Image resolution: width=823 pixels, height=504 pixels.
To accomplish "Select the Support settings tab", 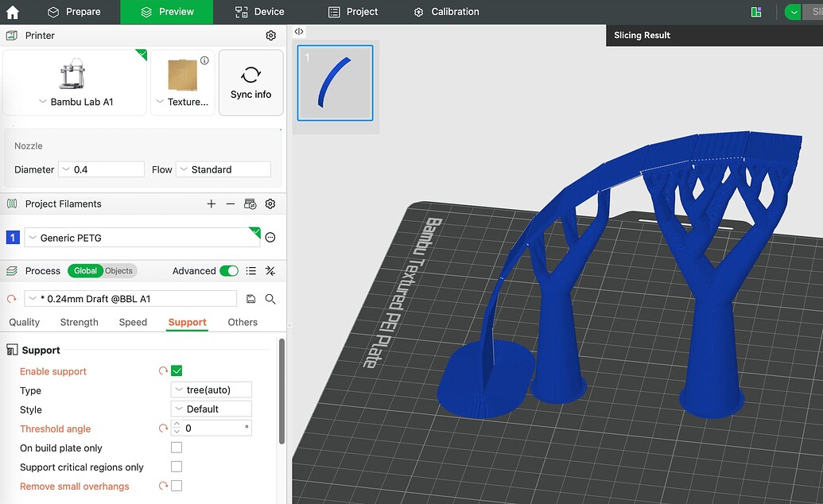I will click(188, 322).
